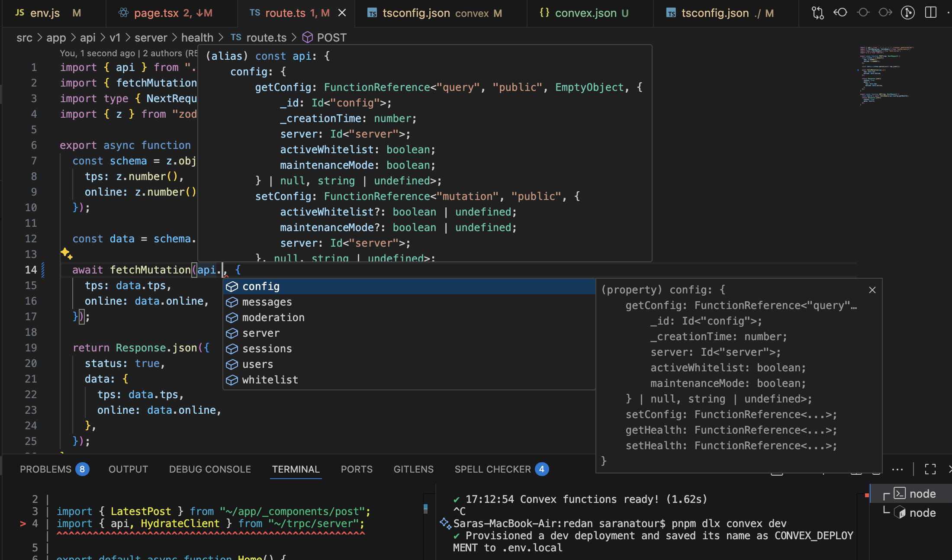Select 'sessions' autocomplete suggestion

pyautogui.click(x=409, y=349)
